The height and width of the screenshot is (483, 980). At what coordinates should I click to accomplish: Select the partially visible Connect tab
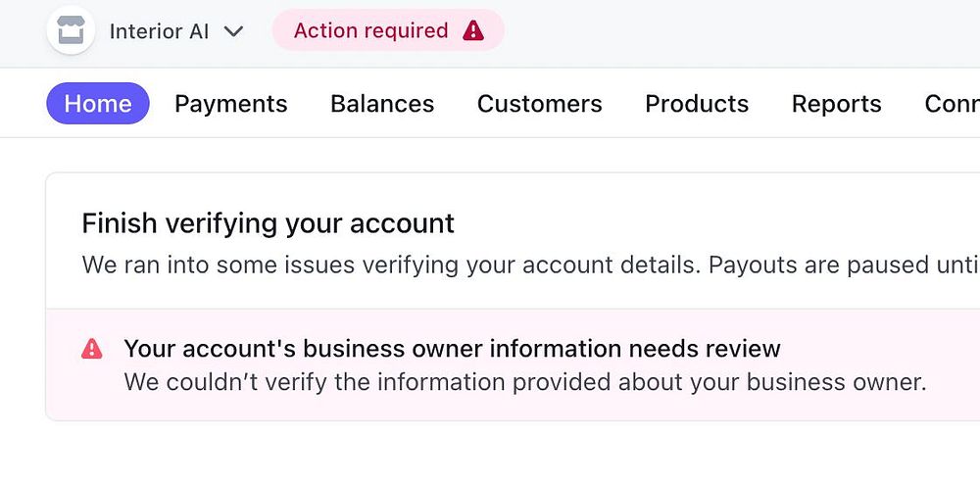(952, 104)
